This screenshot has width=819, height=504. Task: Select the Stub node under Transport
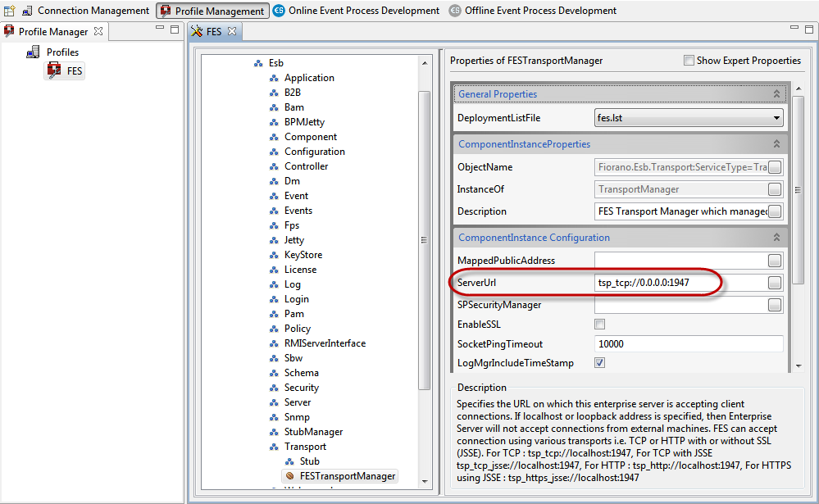click(309, 461)
